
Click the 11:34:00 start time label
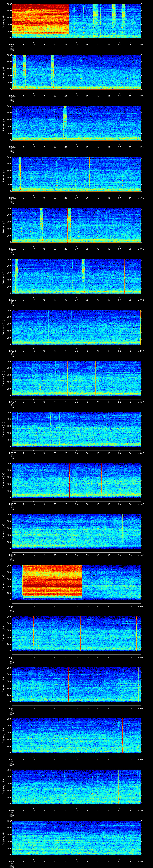(12, 198)
